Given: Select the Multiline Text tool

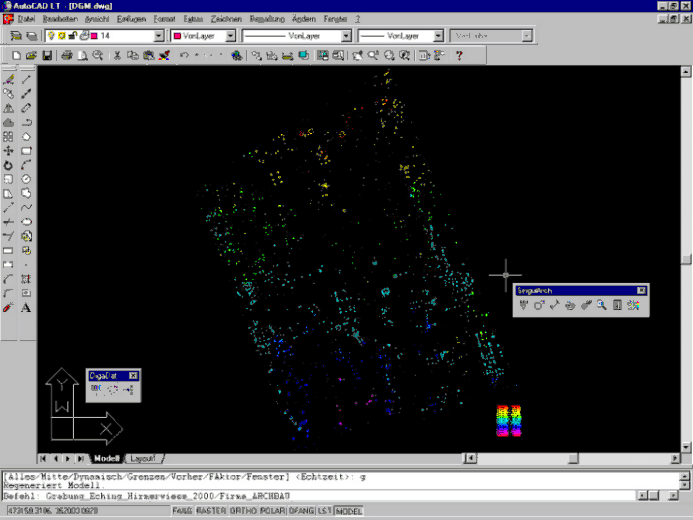Looking at the screenshot, I should tap(27, 307).
